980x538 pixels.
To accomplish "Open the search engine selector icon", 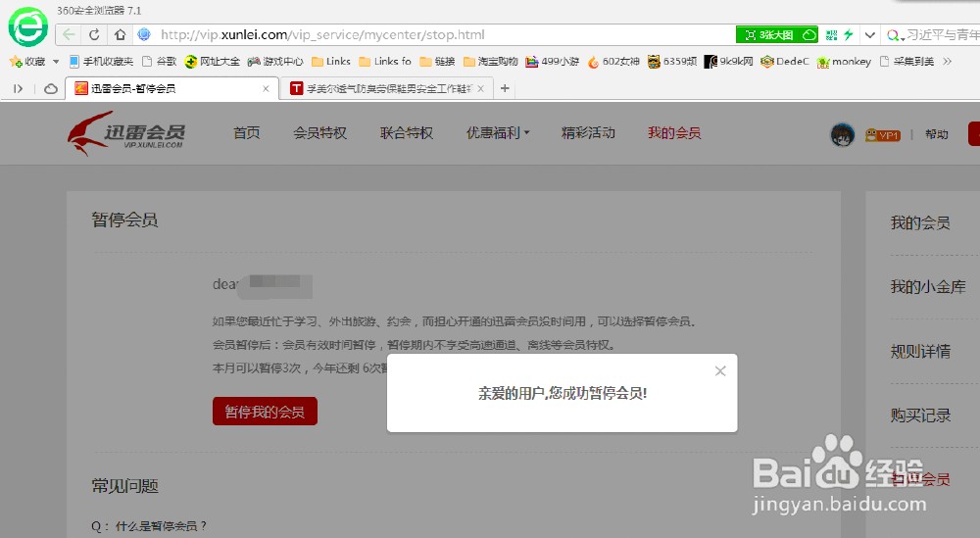I will click(x=895, y=35).
